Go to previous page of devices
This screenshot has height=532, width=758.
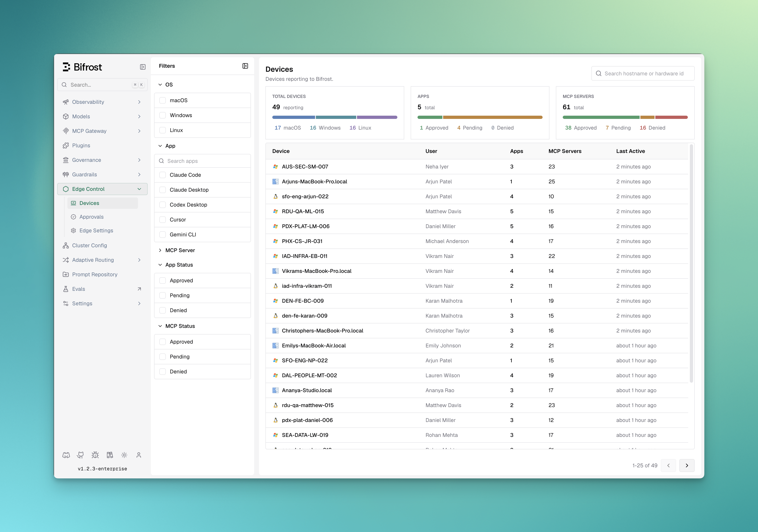(x=668, y=465)
